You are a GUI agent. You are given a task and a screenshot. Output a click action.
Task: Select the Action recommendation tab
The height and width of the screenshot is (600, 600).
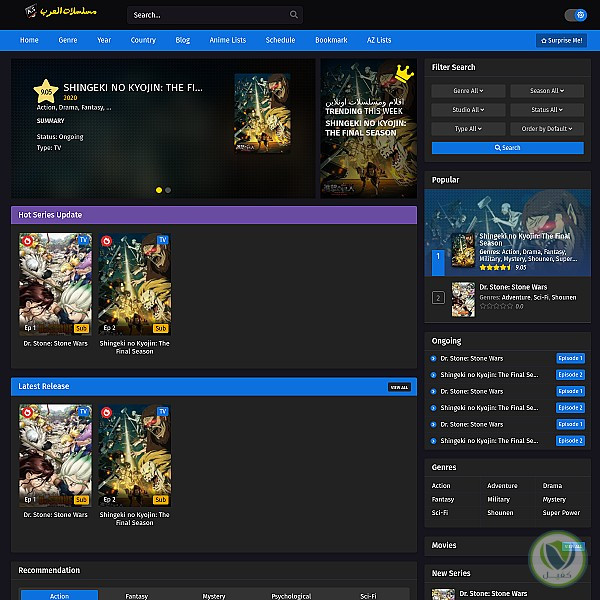click(60, 595)
